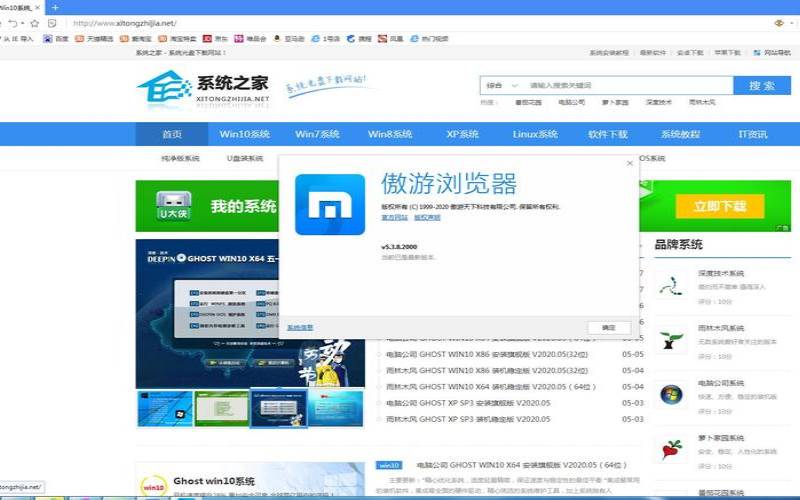Click the U大侠 icon in the green banner

[x=173, y=206]
